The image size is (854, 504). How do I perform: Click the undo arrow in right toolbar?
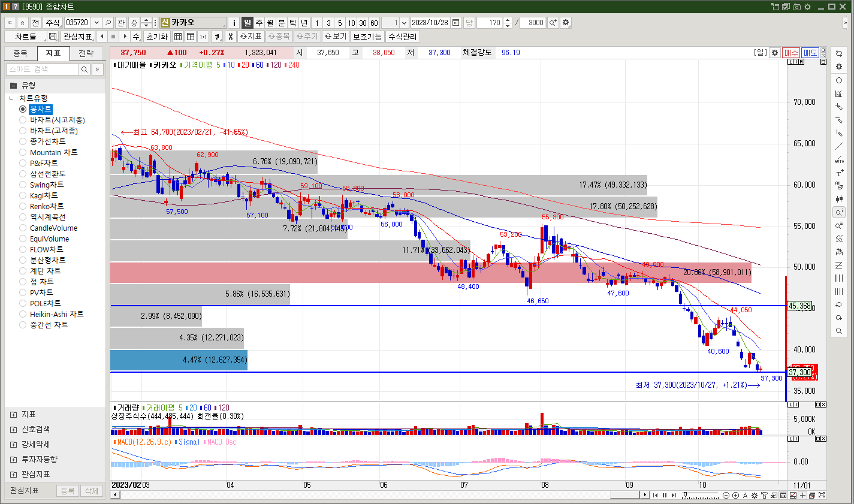click(839, 304)
